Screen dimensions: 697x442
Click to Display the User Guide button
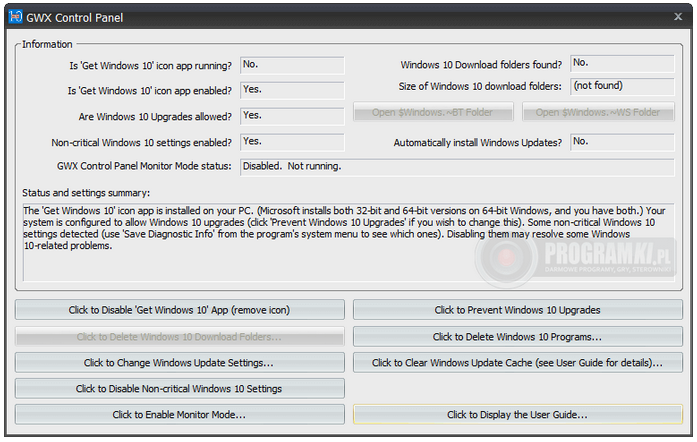point(518,414)
